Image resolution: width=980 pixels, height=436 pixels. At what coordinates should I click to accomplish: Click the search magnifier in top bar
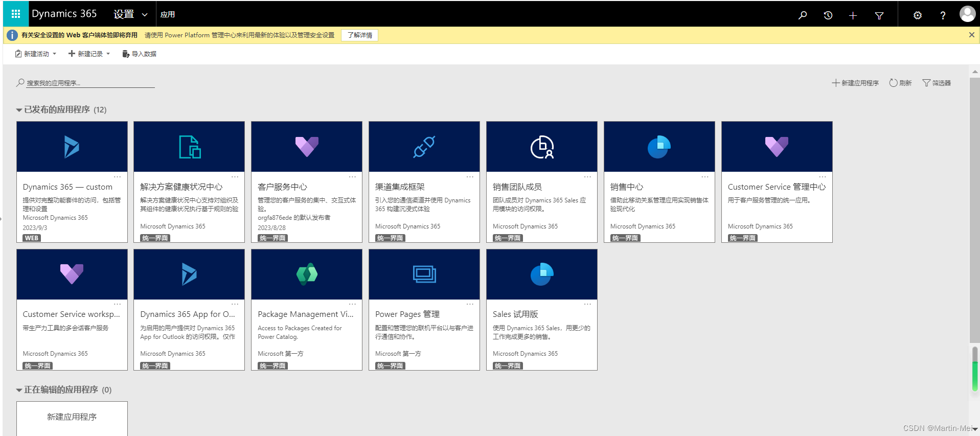point(803,15)
